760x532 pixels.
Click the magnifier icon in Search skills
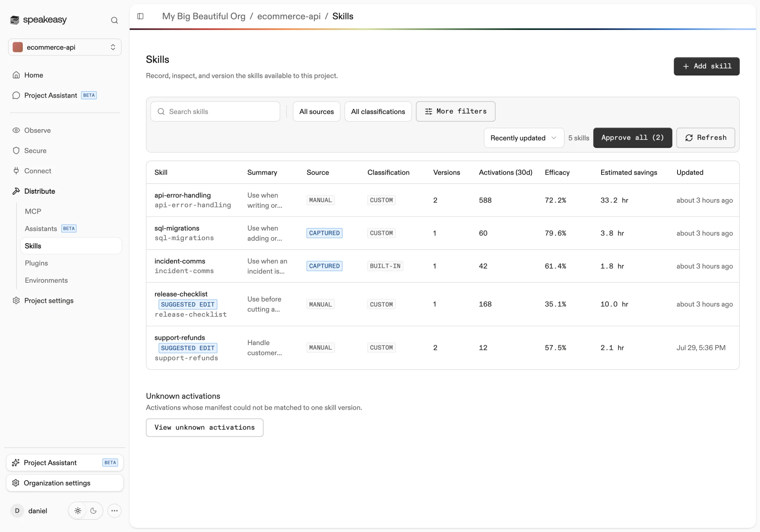click(161, 111)
